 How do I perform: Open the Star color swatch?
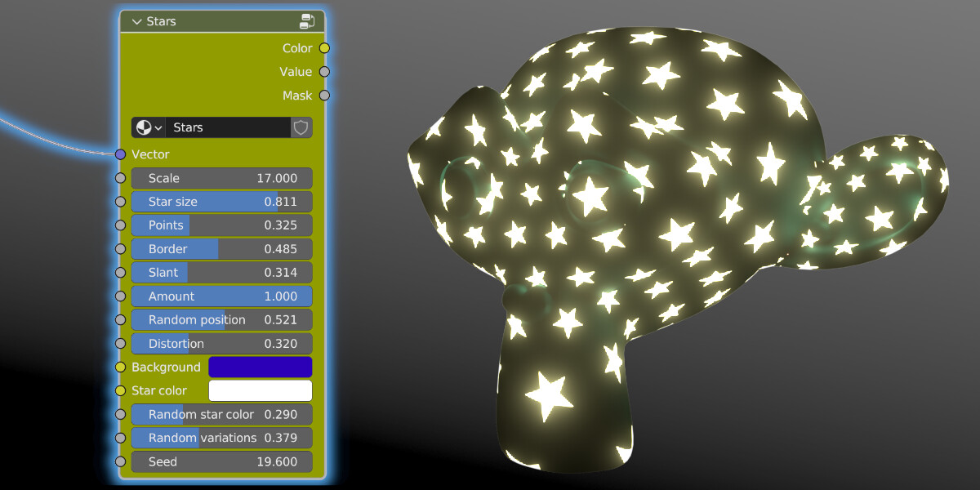pyautogui.click(x=261, y=391)
